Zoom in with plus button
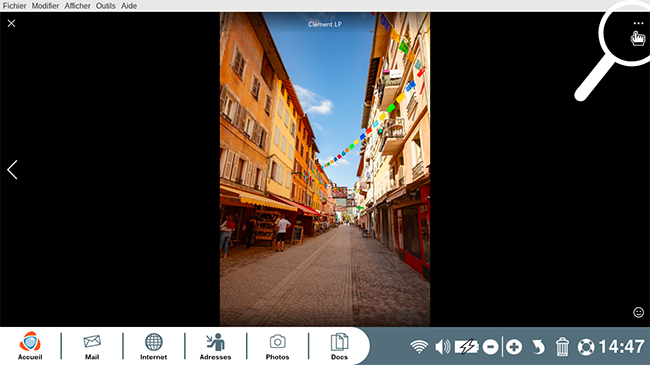 pyautogui.click(x=514, y=346)
